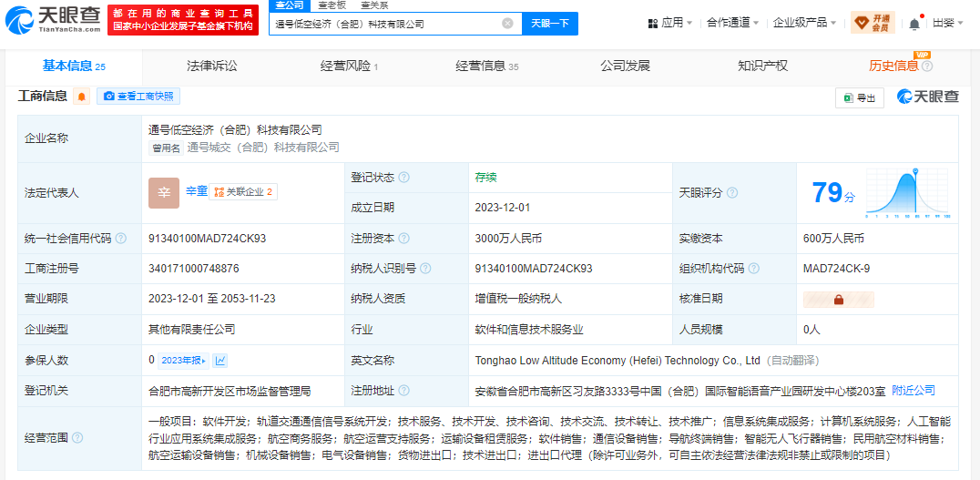Click the 导出 export button
Image resolution: width=980 pixels, height=480 pixels.
pos(860,97)
